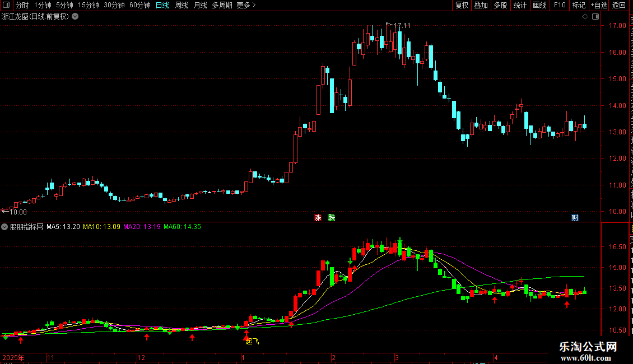633x364 pixels.
Task: Toggle the side panel icon in chart corner
Action: 595,17
